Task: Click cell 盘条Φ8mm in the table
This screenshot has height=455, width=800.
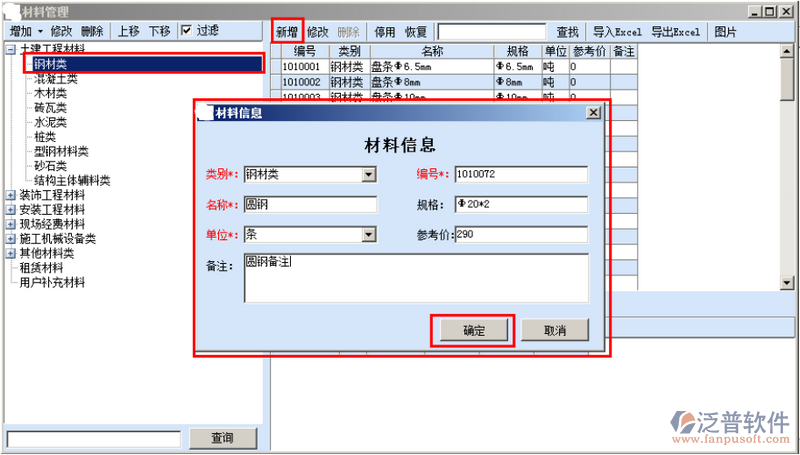Action: (432, 82)
